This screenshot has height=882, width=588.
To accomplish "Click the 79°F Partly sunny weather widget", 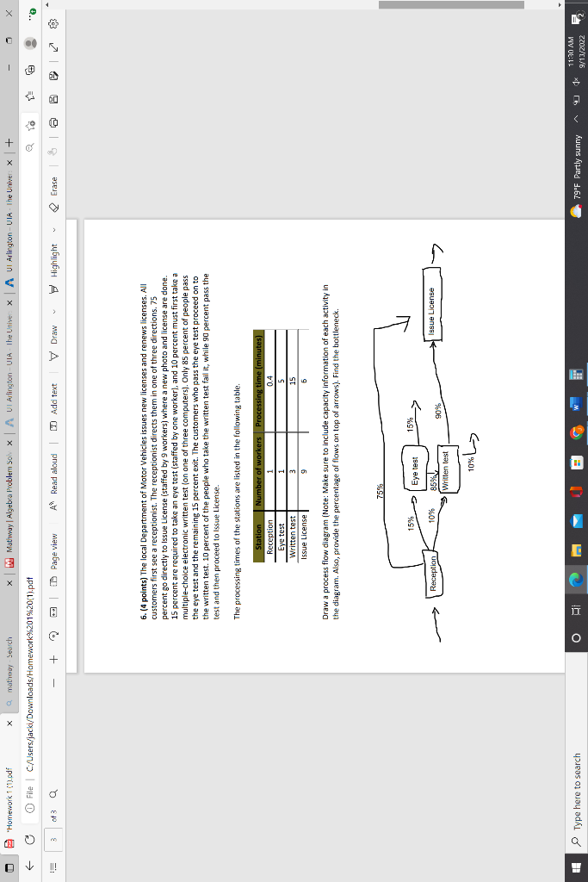I will pos(576,177).
